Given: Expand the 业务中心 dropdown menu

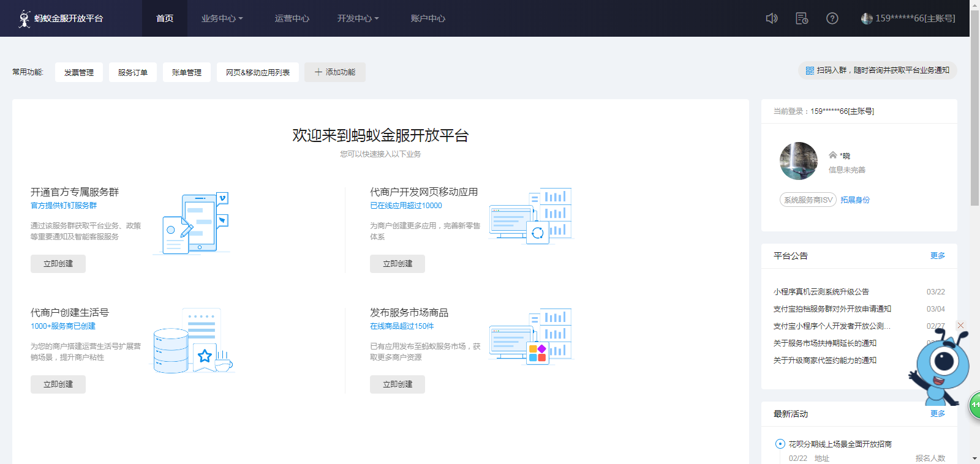Looking at the screenshot, I should tap(222, 18).
